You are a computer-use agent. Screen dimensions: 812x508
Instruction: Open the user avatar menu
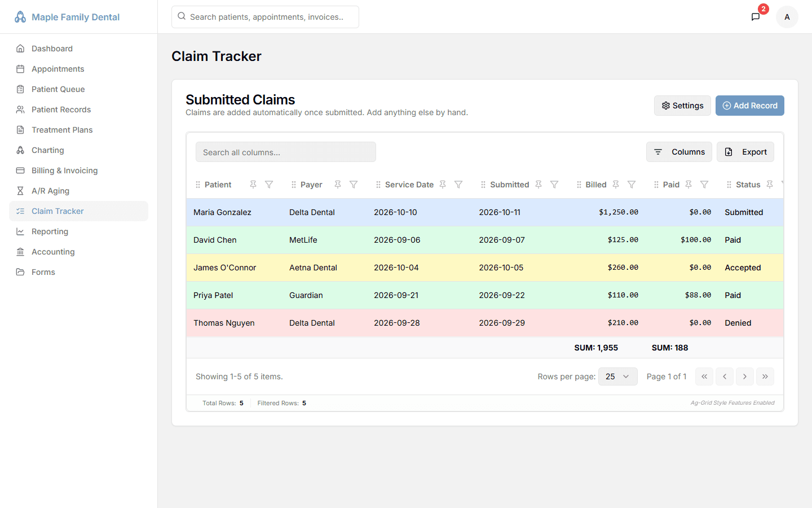coord(787,17)
